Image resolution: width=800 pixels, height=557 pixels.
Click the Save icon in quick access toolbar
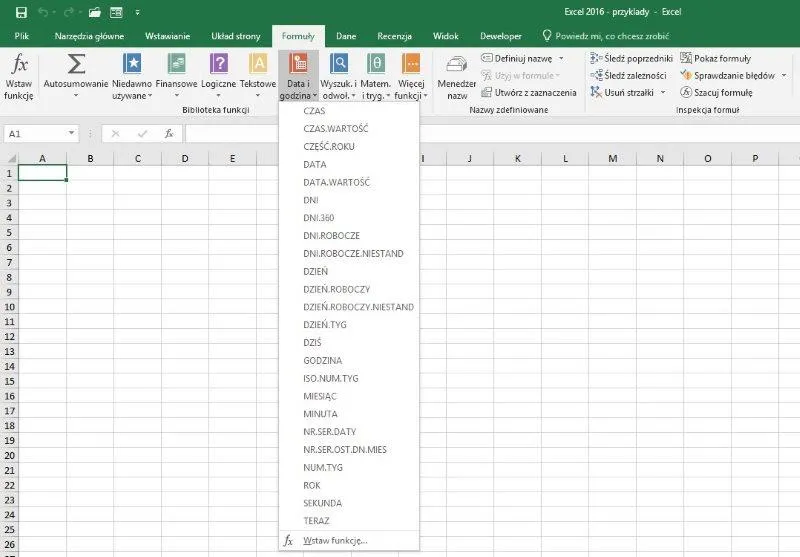click(x=20, y=12)
